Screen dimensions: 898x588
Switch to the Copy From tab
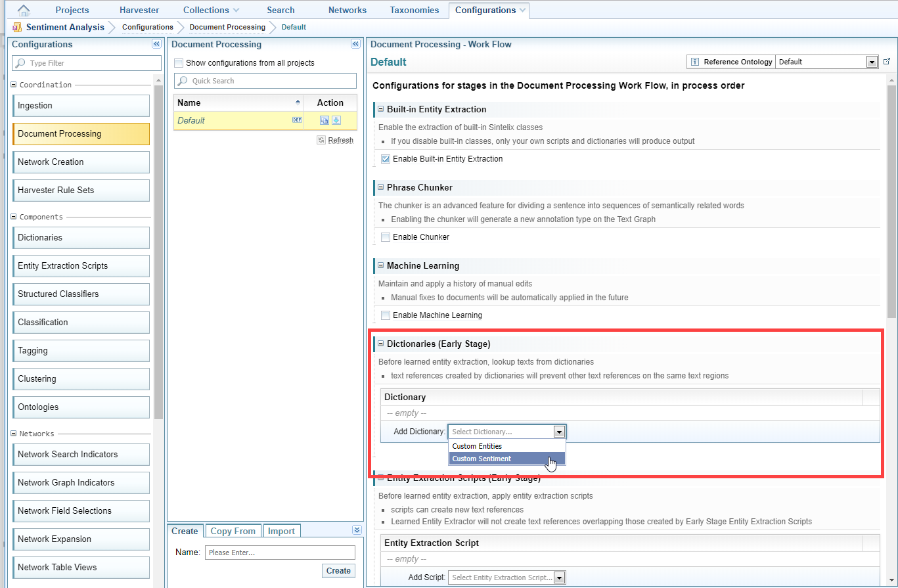coord(233,531)
